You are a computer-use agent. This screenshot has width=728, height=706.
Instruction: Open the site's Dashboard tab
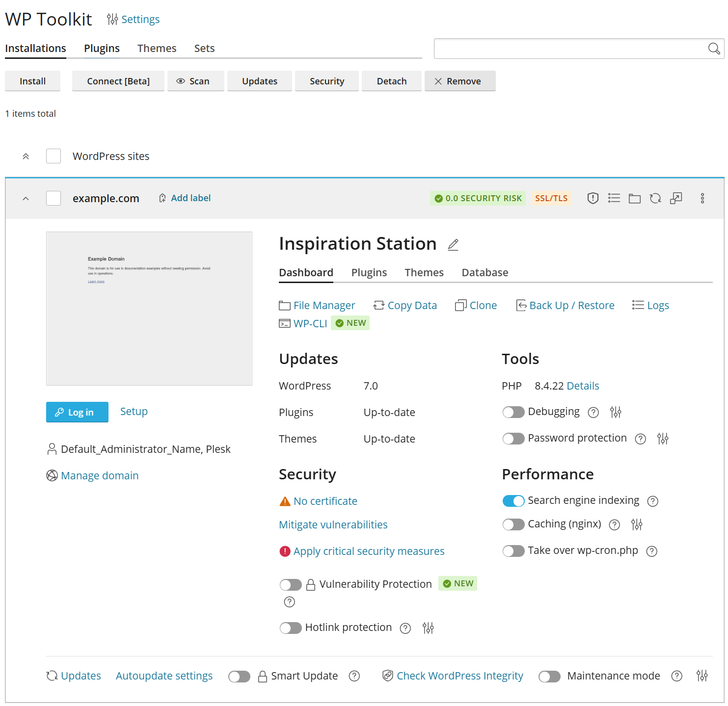306,273
